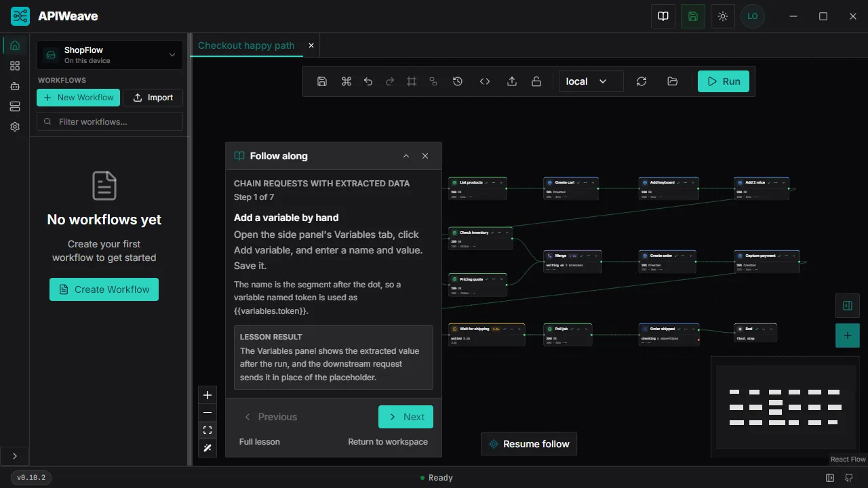Run the workflow

(x=724, y=81)
